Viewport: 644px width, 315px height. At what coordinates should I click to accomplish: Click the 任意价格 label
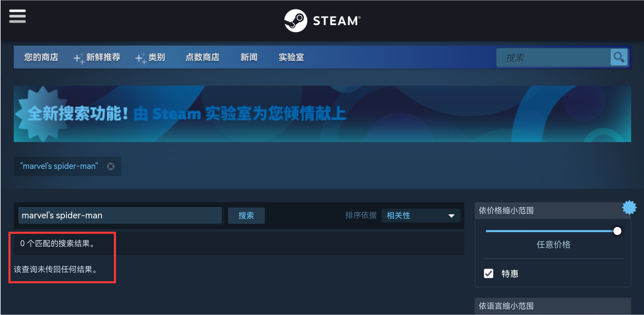coord(553,245)
